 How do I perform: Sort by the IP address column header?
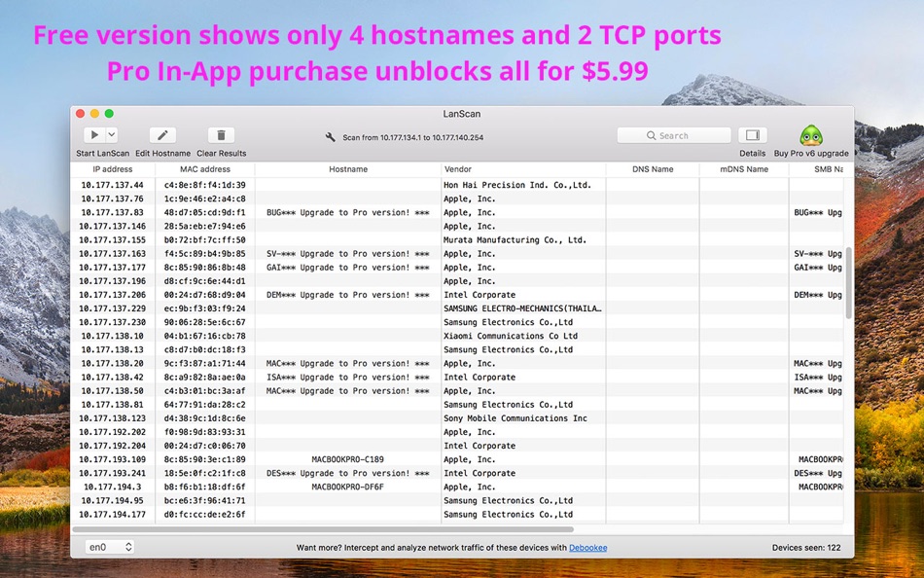click(x=113, y=169)
